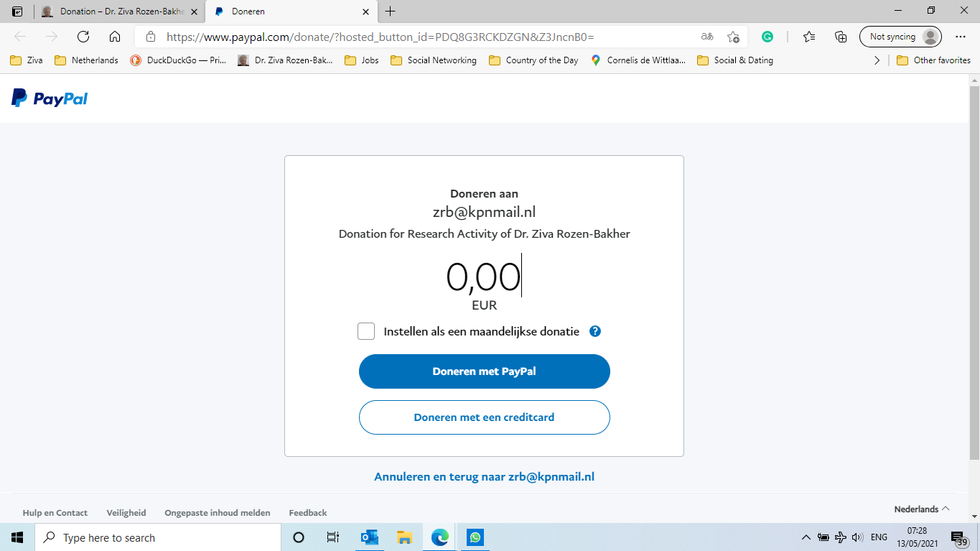The image size is (980, 551).
Task: Open the notification center icon
Action: (959, 538)
